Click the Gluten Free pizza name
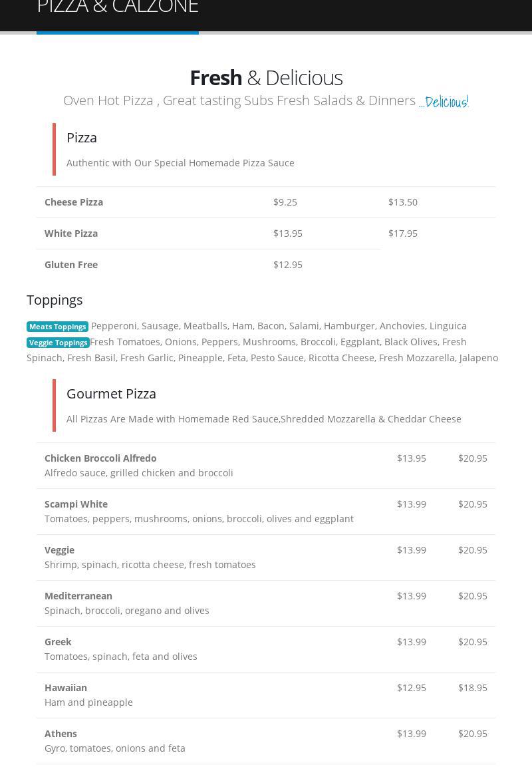 [71, 265]
